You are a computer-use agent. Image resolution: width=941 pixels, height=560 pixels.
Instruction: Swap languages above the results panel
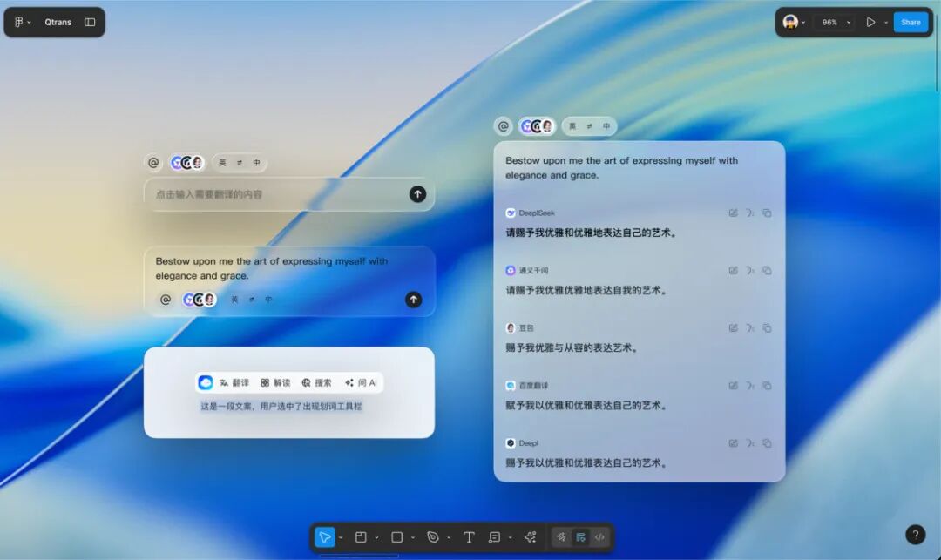[589, 126]
